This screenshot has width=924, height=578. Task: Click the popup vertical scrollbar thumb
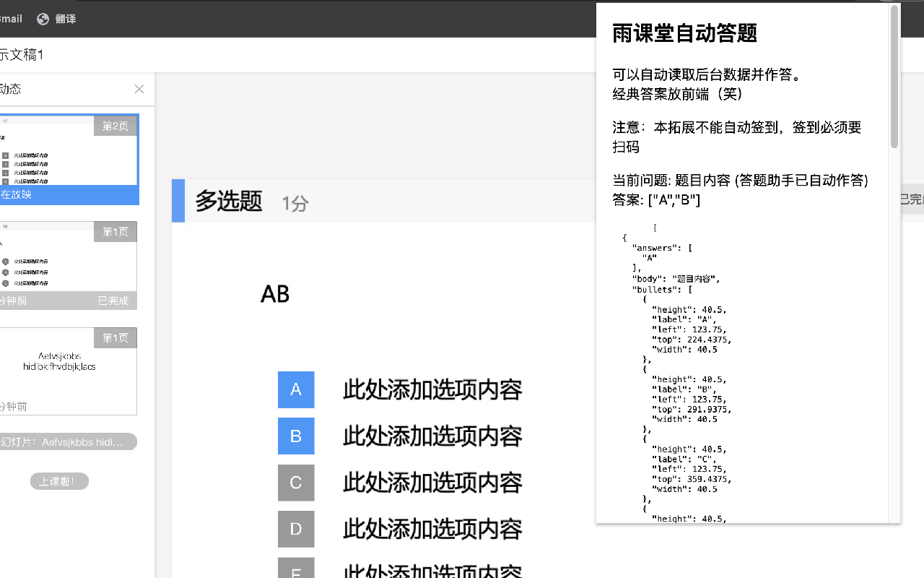894,77
